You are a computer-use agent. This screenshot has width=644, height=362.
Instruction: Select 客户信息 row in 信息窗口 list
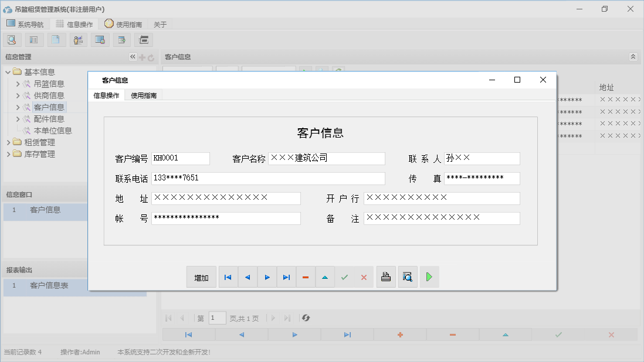tap(45, 210)
